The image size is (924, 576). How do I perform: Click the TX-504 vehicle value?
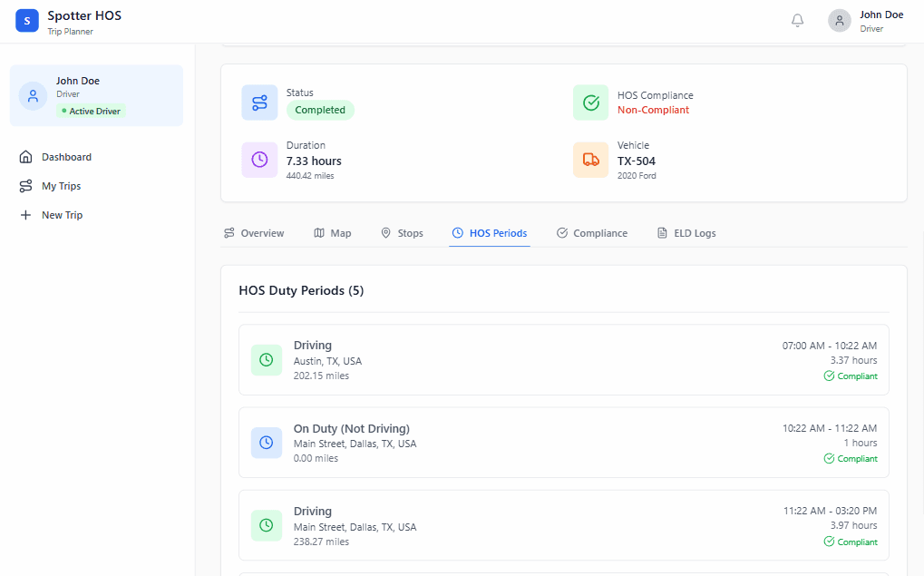click(637, 161)
